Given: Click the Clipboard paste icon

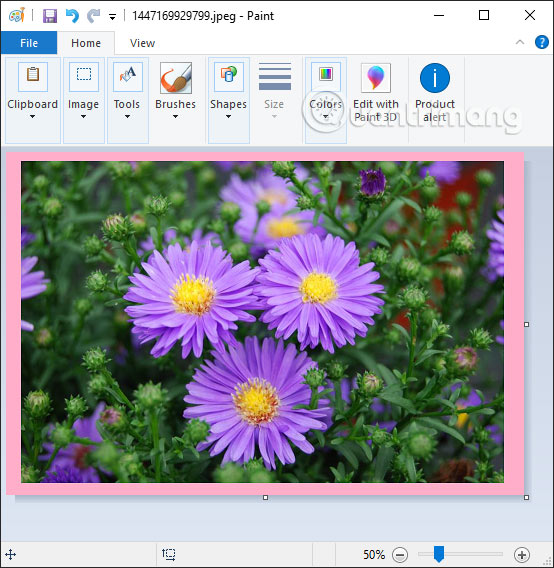Looking at the screenshot, I should 33,76.
